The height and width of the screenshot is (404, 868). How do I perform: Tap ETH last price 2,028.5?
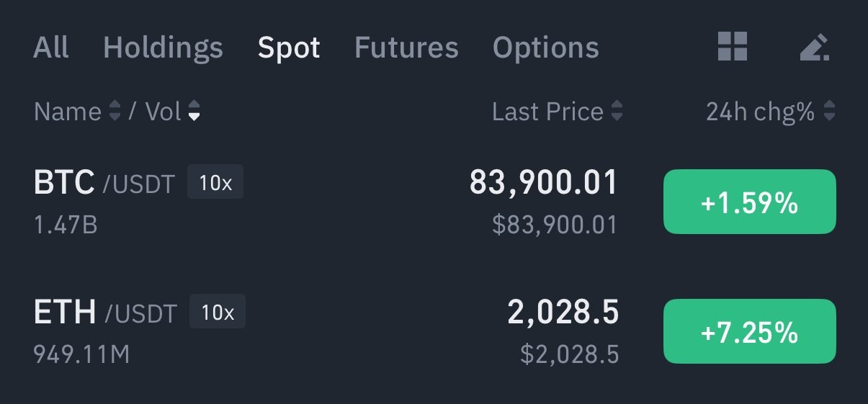pyautogui.click(x=563, y=312)
